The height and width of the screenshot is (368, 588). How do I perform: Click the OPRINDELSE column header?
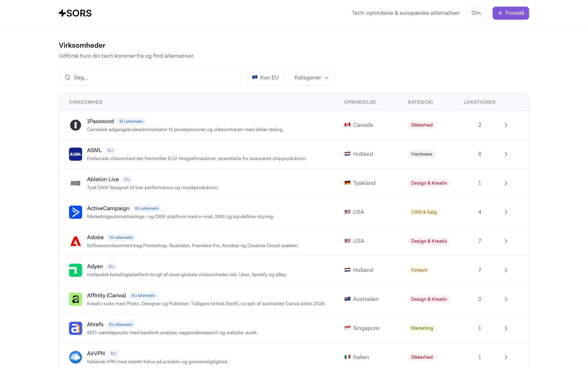(360, 102)
